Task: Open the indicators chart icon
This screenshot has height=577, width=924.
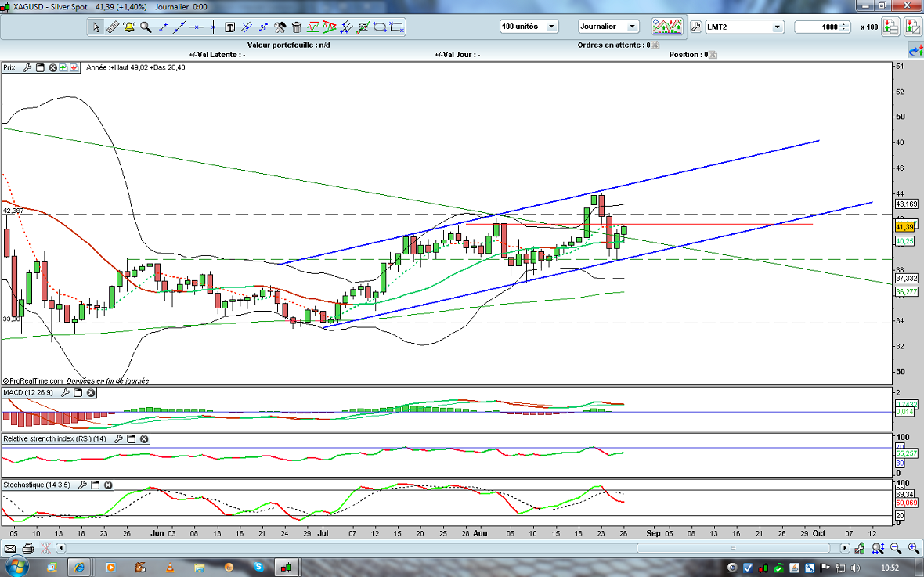Action: point(666,26)
